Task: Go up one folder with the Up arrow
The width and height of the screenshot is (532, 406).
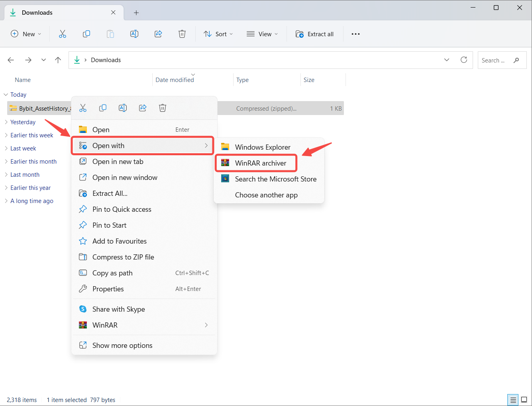Action: coord(58,60)
